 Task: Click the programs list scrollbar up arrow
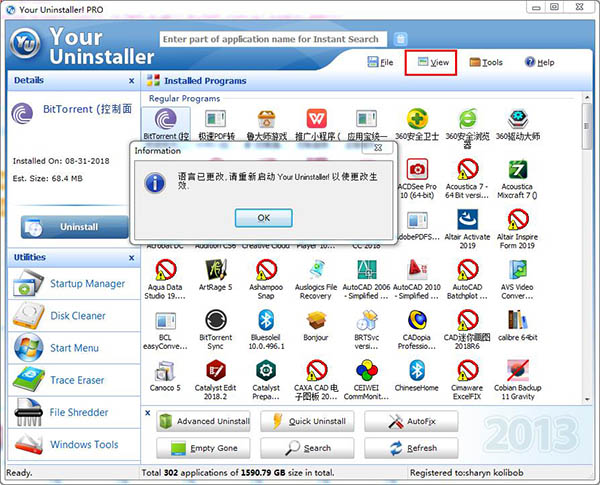pyautogui.click(x=587, y=98)
